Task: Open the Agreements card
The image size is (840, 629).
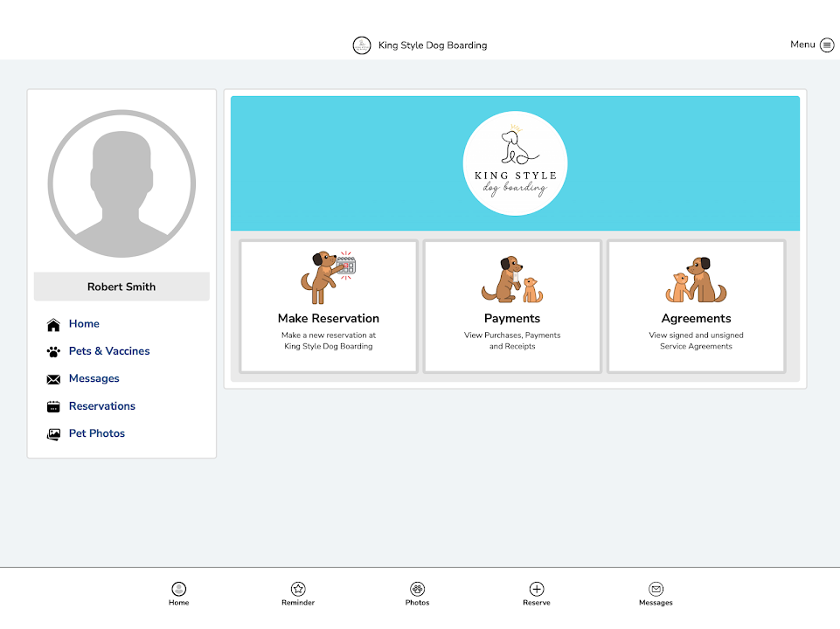Action: (696, 307)
